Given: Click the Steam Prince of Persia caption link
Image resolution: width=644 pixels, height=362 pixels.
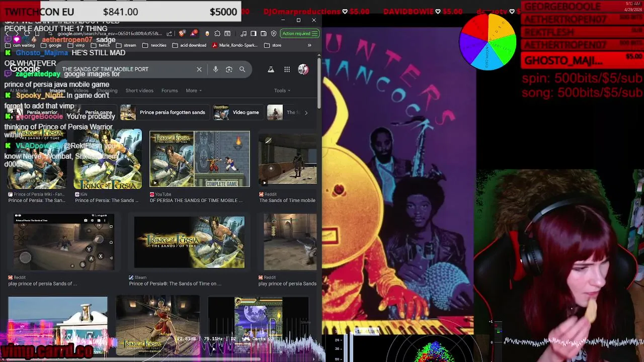Looking at the screenshot, I should coord(175,284).
